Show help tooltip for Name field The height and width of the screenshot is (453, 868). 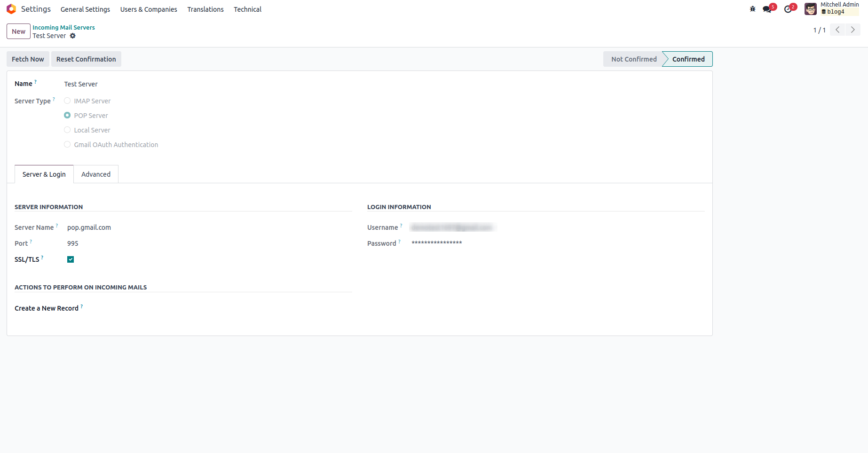click(36, 82)
